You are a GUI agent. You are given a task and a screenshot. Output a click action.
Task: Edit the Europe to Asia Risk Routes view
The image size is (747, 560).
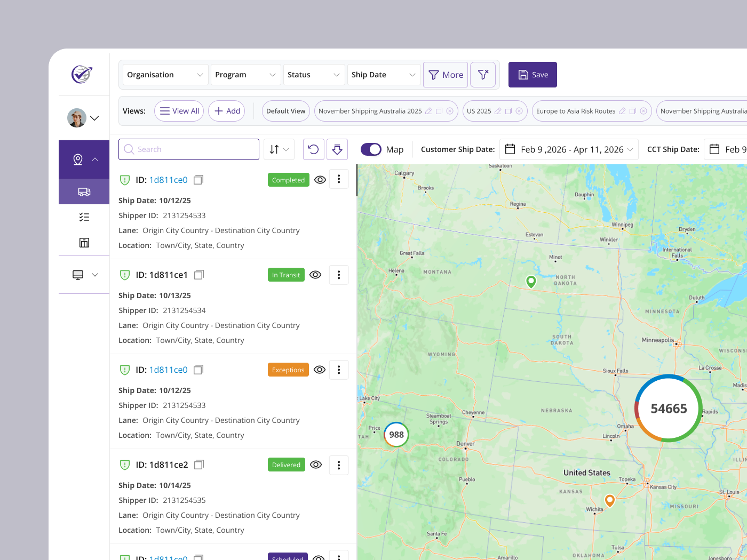coord(622,111)
